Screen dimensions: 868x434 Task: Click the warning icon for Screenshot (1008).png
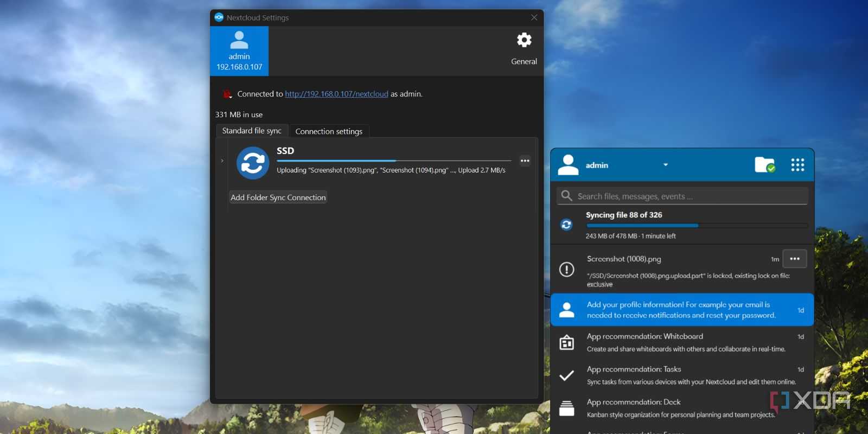point(566,269)
